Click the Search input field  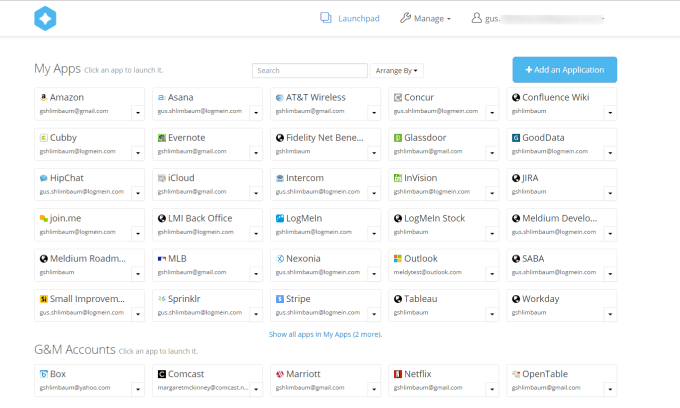(x=309, y=71)
